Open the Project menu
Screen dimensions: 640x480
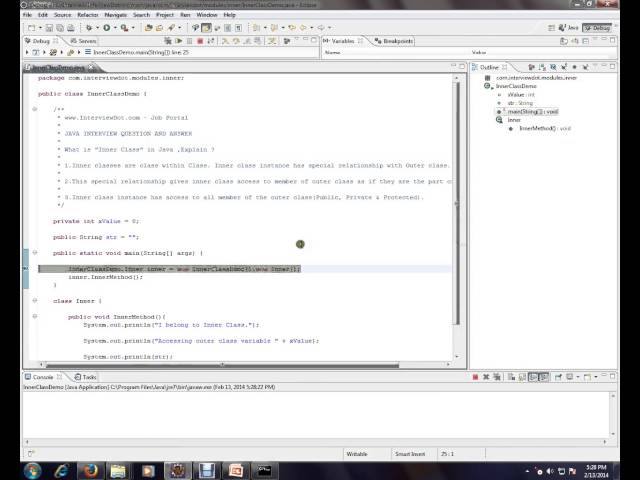click(164, 15)
